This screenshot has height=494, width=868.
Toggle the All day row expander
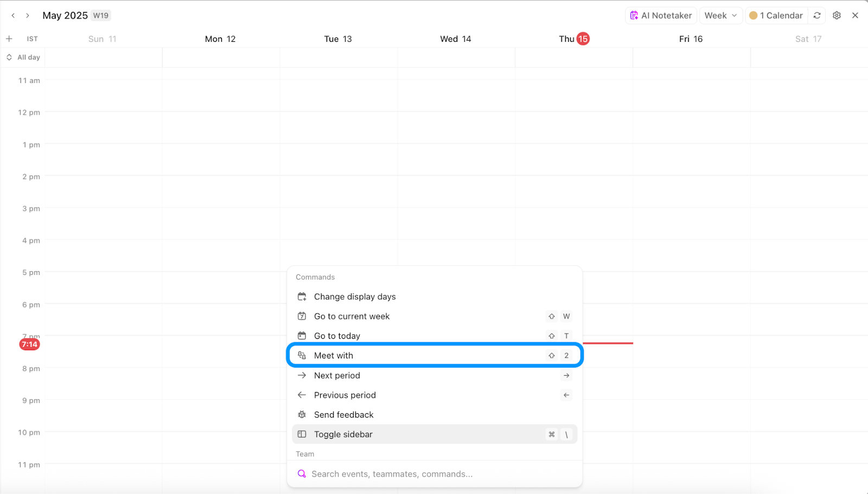pyautogui.click(x=8, y=57)
